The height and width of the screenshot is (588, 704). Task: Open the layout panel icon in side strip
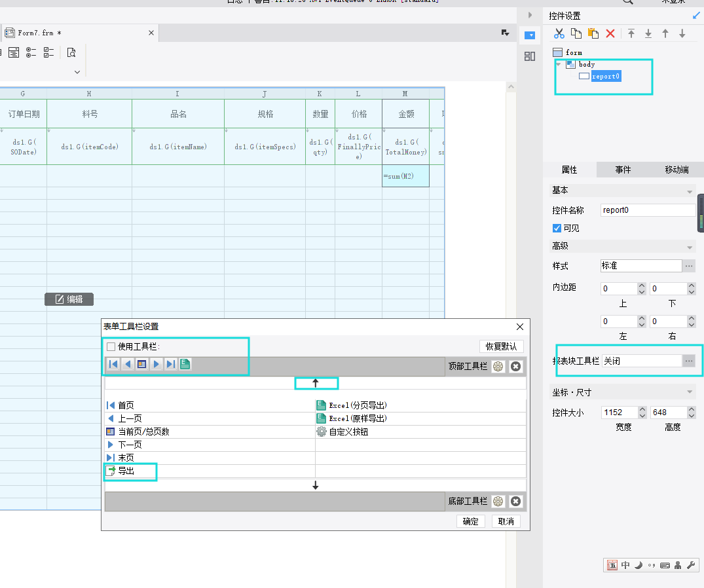click(x=530, y=56)
